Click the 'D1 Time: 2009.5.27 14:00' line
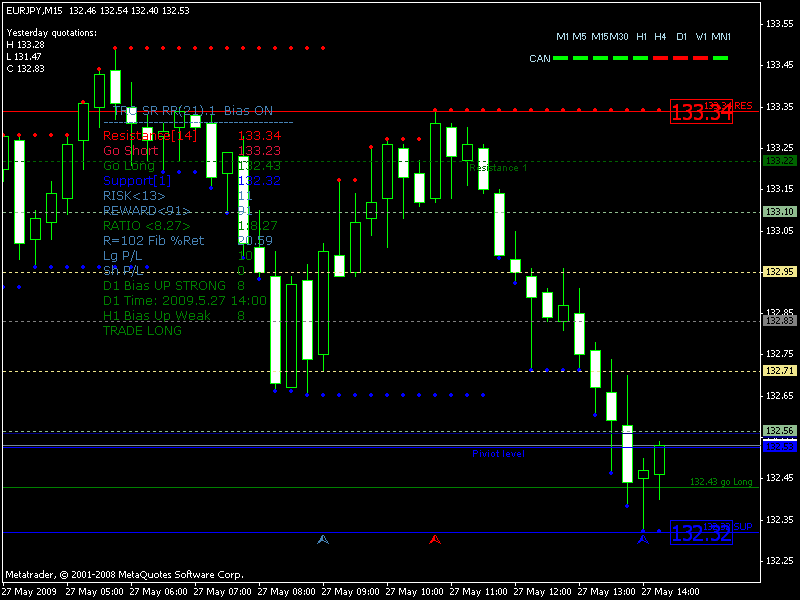Screen dimensions: 800x600 (x=185, y=301)
